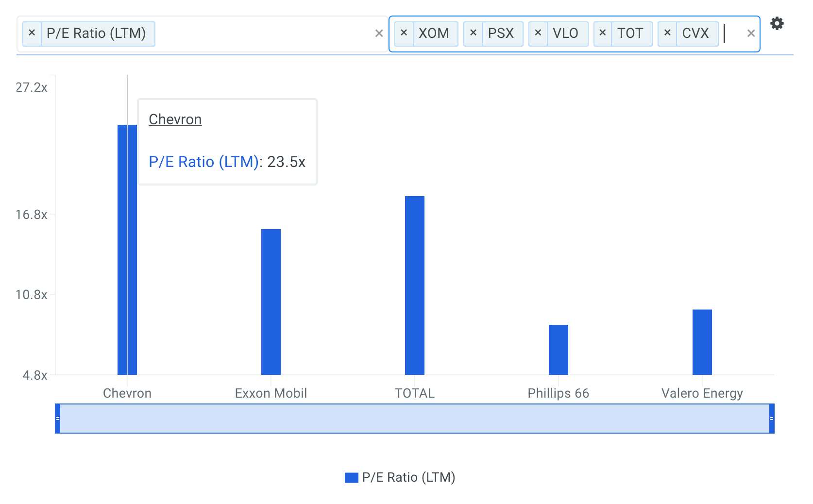Remove the VLO ticker tag

coord(538,34)
